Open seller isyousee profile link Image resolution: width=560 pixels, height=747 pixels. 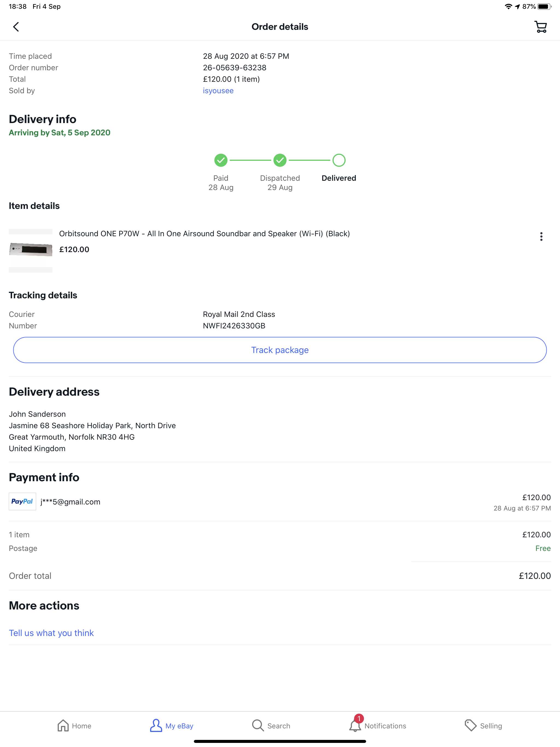click(218, 91)
